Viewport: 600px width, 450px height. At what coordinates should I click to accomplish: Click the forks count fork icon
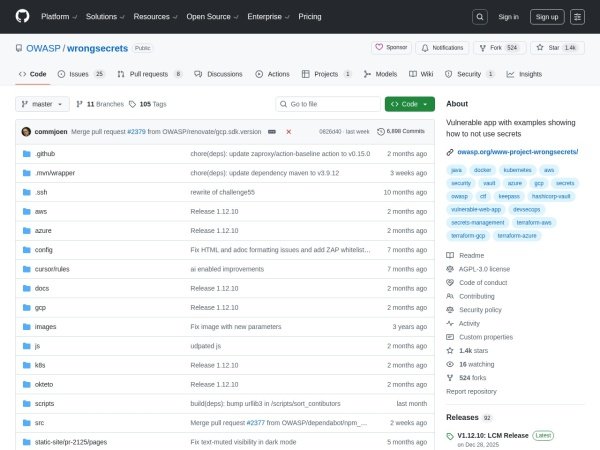450,378
